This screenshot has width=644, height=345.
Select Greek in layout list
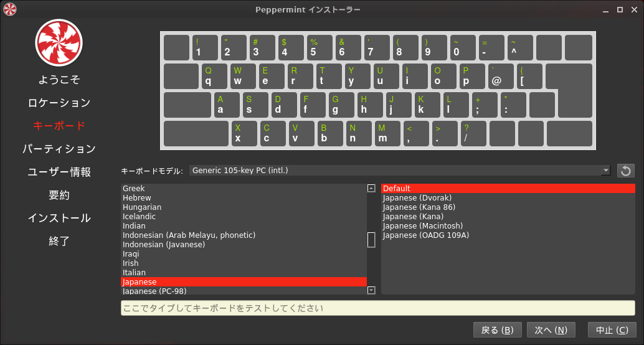(244, 189)
